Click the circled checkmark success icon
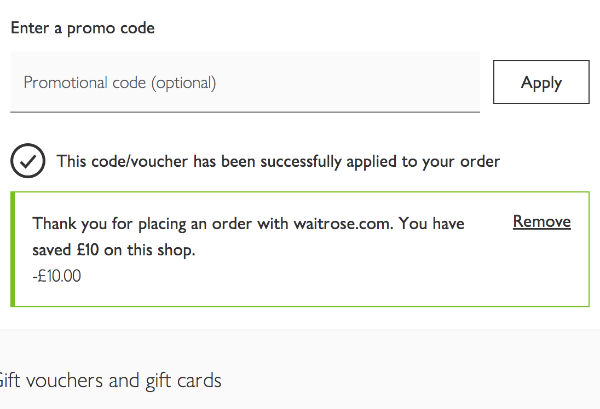The image size is (600, 409). point(28,160)
